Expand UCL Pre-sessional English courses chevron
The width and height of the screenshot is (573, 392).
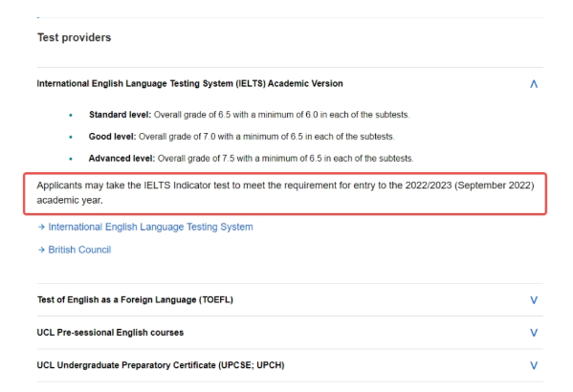pos(534,333)
